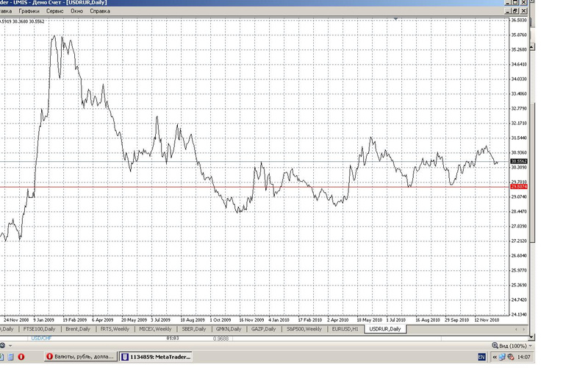Click the MetaTrader taskbar button

[x=159, y=357]
